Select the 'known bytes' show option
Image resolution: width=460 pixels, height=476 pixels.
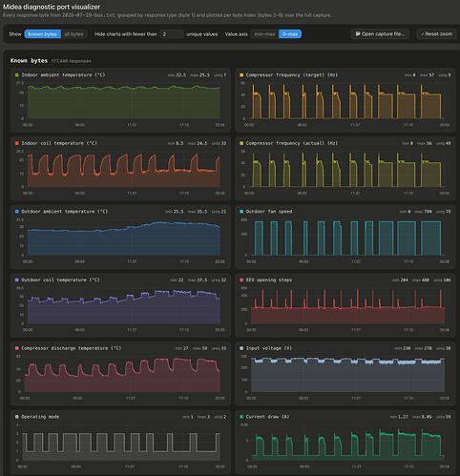click(43, 34)
